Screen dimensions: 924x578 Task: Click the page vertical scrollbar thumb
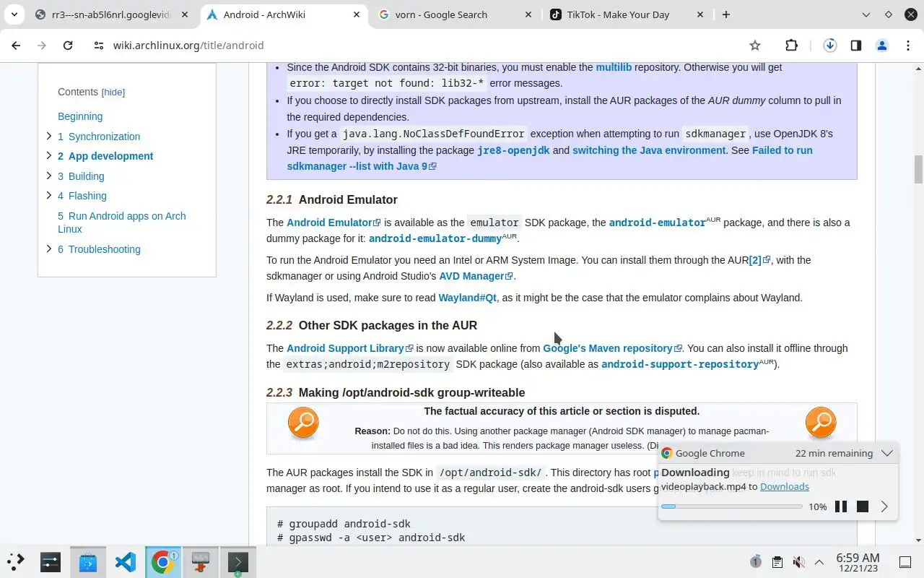pyautogui.click(x=918, y=169)
